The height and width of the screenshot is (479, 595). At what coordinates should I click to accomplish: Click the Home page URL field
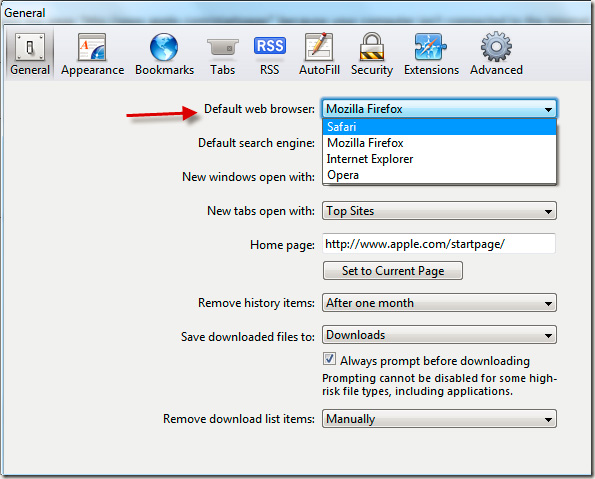tap(439, 243)
